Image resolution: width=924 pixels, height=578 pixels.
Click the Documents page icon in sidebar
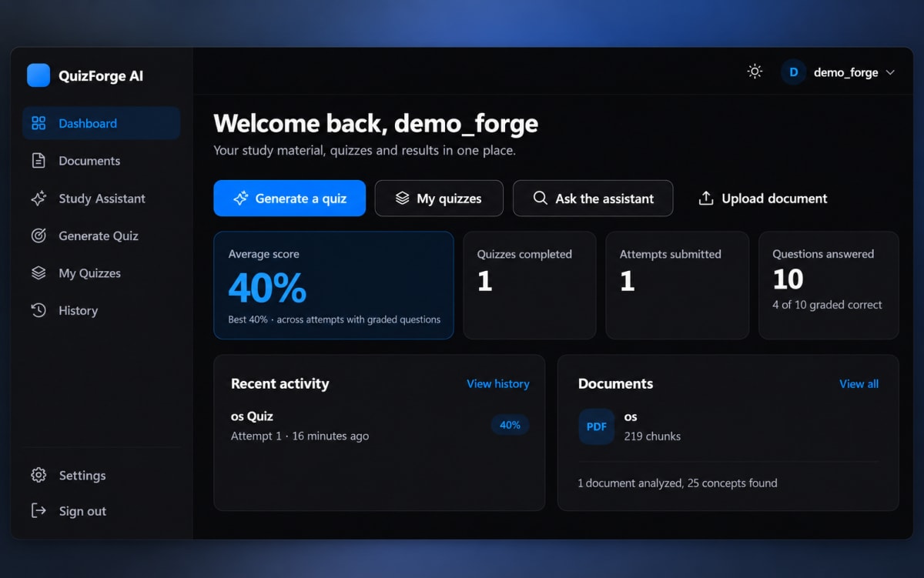(x=38, y=161)
